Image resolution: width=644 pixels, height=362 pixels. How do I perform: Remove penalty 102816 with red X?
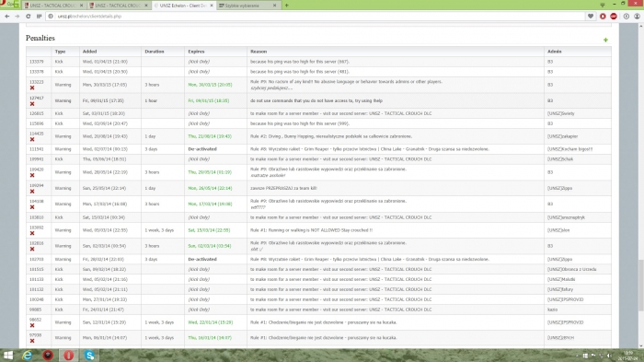pos(32,250)
